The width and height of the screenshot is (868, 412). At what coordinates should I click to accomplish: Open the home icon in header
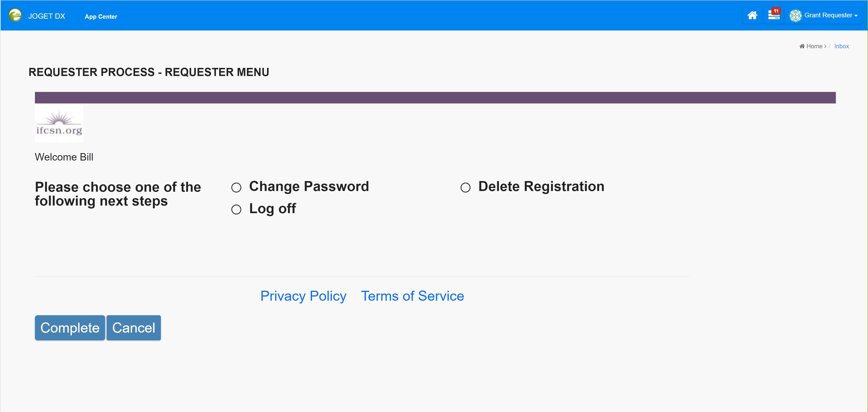tap(752, 15)
